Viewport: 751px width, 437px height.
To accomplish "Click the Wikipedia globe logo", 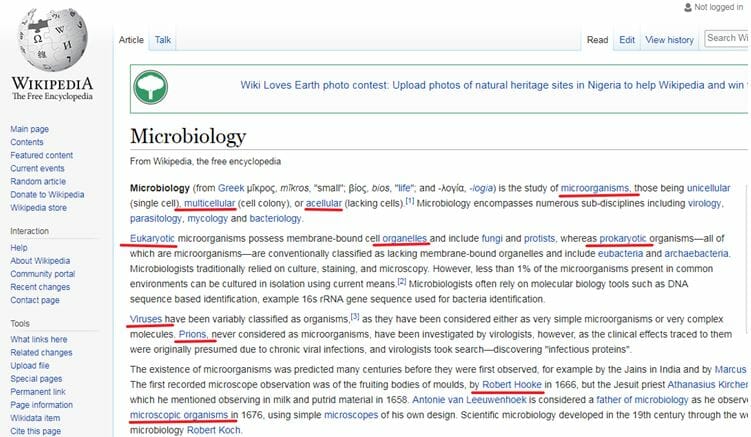I will 53,39.
